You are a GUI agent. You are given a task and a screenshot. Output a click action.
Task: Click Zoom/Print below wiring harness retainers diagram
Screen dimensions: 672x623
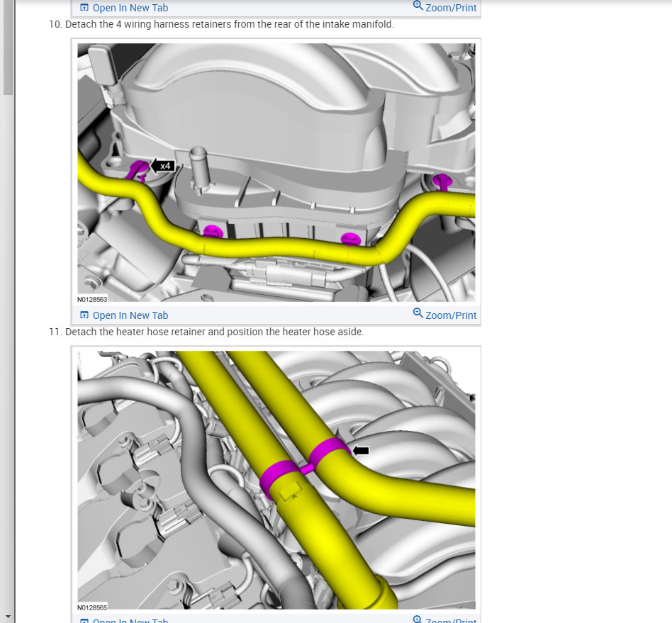444,315
